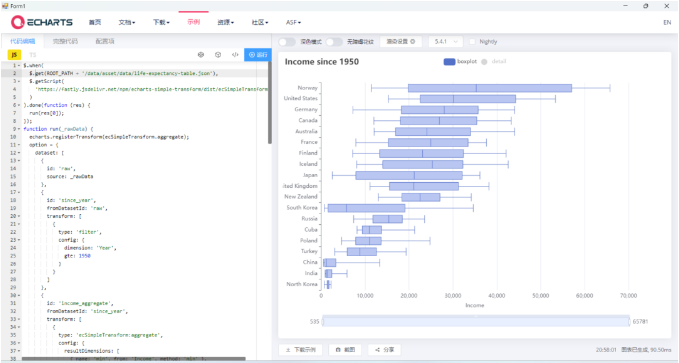Click the download example button

coord(301,350)
